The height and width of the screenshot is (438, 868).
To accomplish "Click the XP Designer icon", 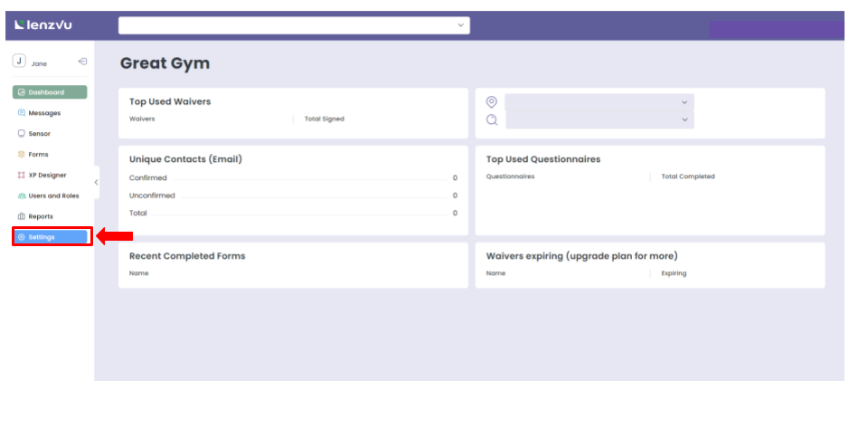I will (x=22, y=175).
